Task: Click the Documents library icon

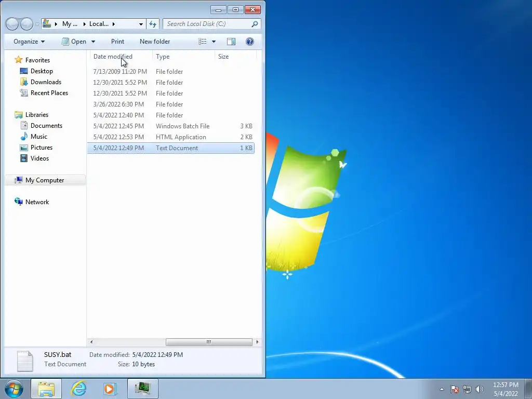Action: 24,126
